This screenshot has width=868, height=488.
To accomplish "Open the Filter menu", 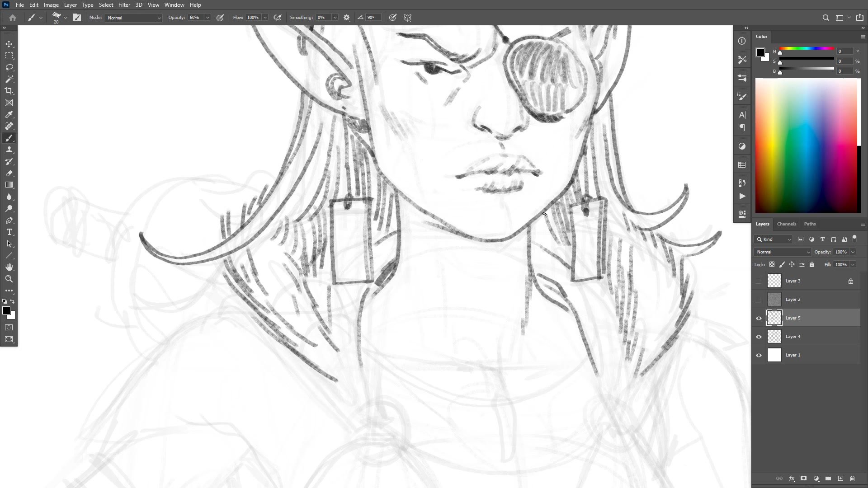I will pos(124,5).
